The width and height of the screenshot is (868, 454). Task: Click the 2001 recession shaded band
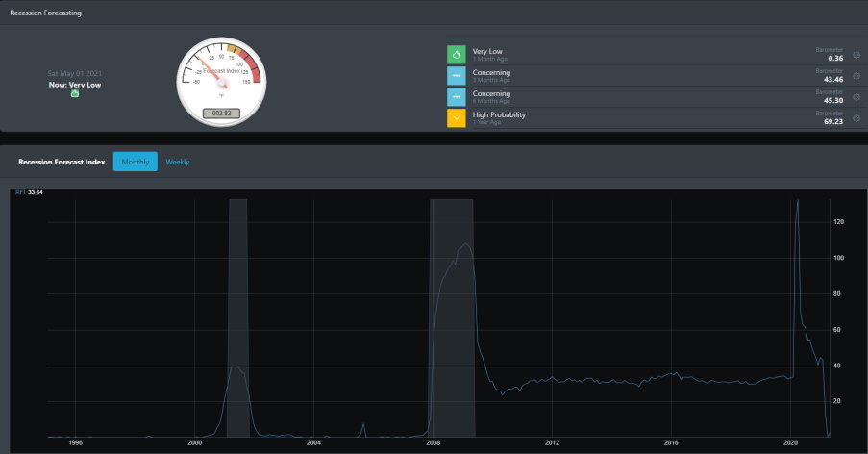238,317
